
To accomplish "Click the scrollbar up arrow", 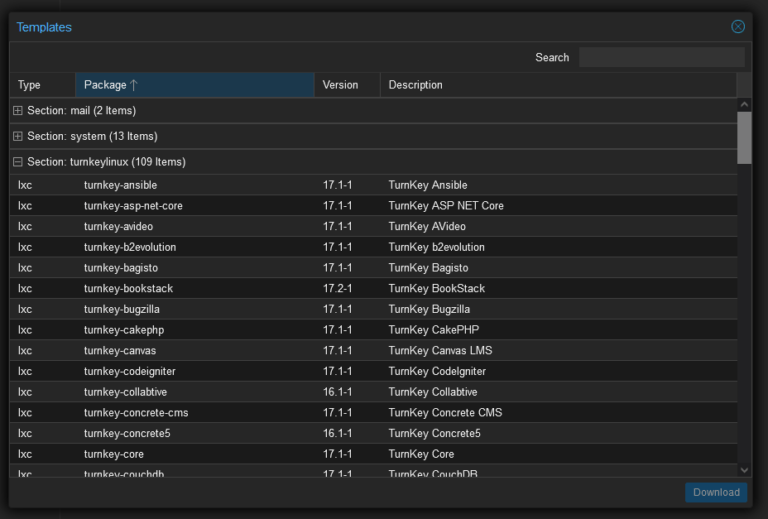I will pyautogui.click(x=744, y=104).
